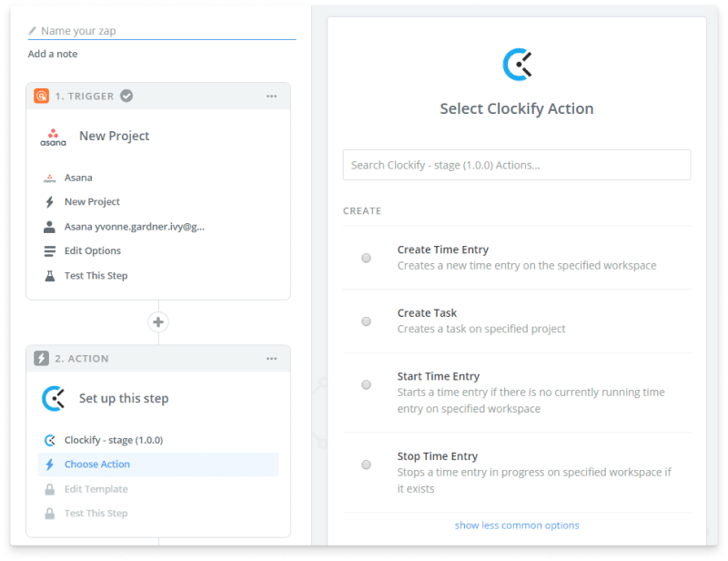728x561 pixels.
Task: Click the locked Test This Step action row
Action: pyautogui.click(x=157, y=513)
